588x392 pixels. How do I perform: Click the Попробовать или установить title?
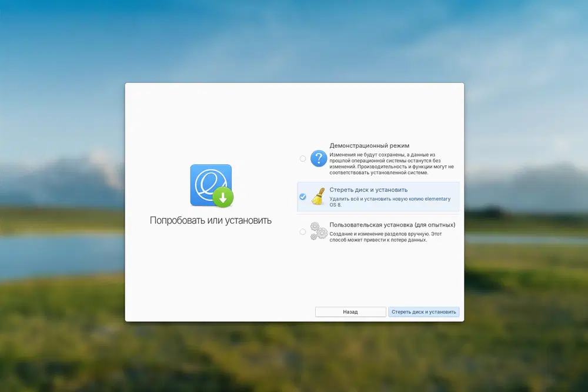[x=211, y=220]
